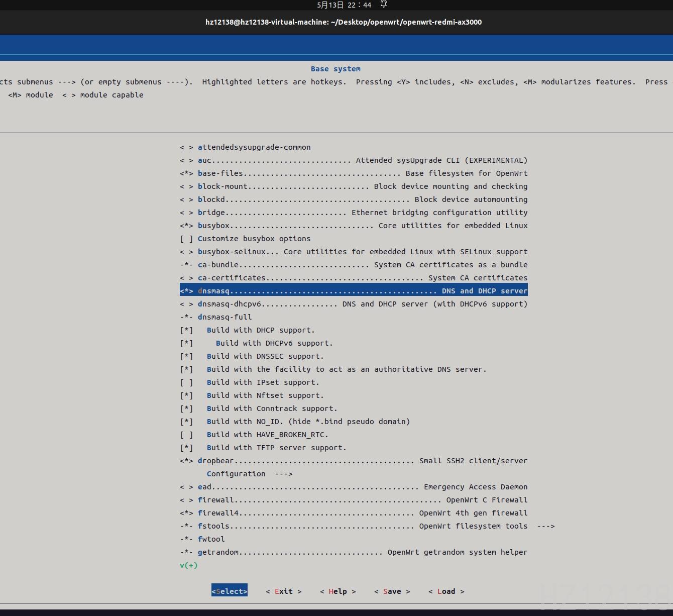Click the Base system menu title
The width and height of the screenshot is (673, 616).
[x=335, y=69]
